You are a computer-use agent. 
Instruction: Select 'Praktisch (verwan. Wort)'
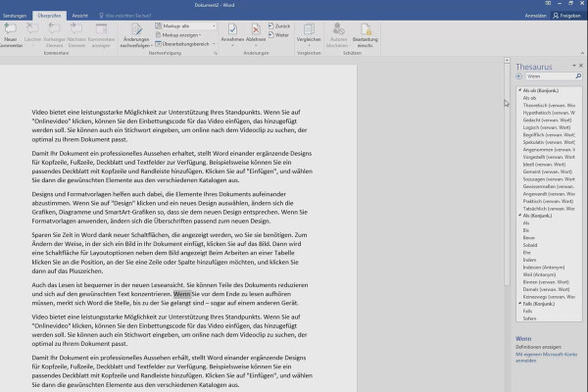tap(548, 201)
